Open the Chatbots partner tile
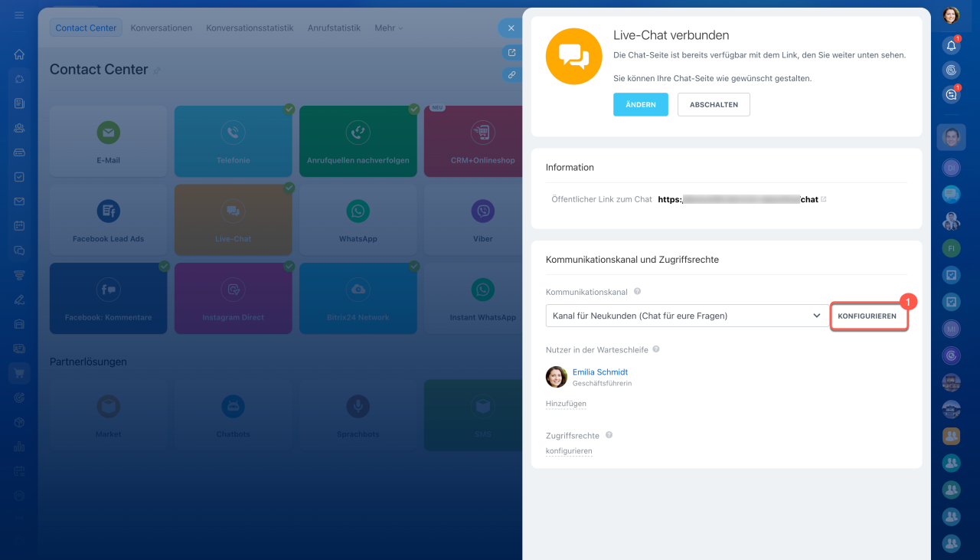The height and width of the screenshot is (560, 980). (233, 414)
